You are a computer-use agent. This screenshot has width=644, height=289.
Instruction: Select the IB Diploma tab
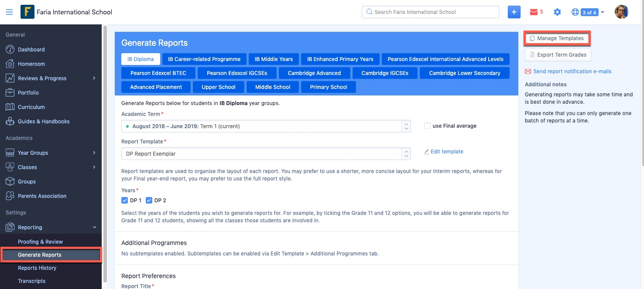(x=140, y=59)
